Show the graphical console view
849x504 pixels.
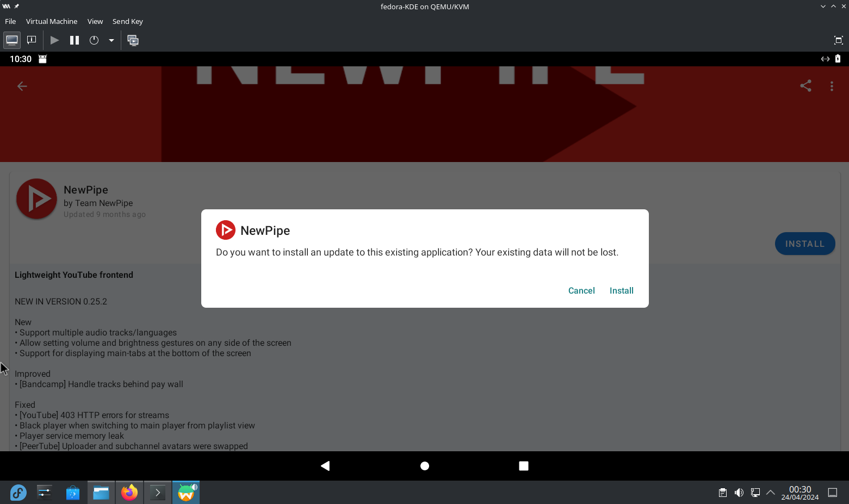[12, 40]
